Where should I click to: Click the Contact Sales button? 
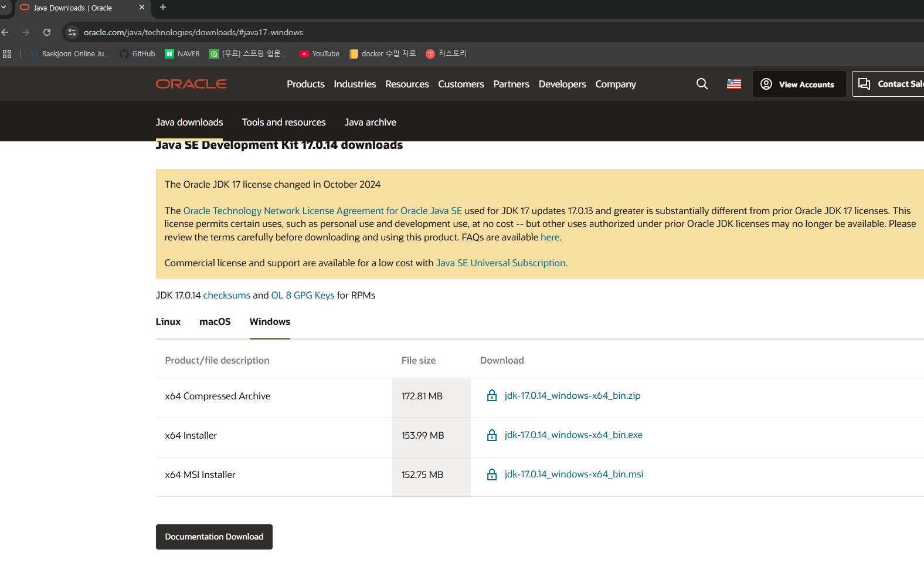click(x=888, y=84)
